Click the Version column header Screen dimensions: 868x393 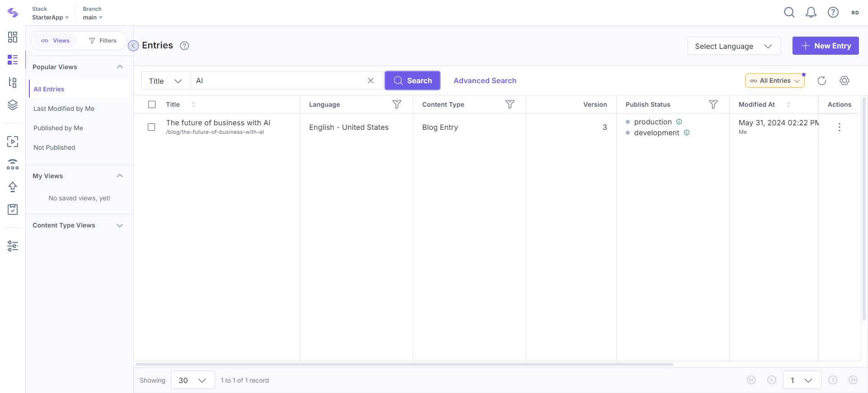pyautogui.click(x=595, y=104)
